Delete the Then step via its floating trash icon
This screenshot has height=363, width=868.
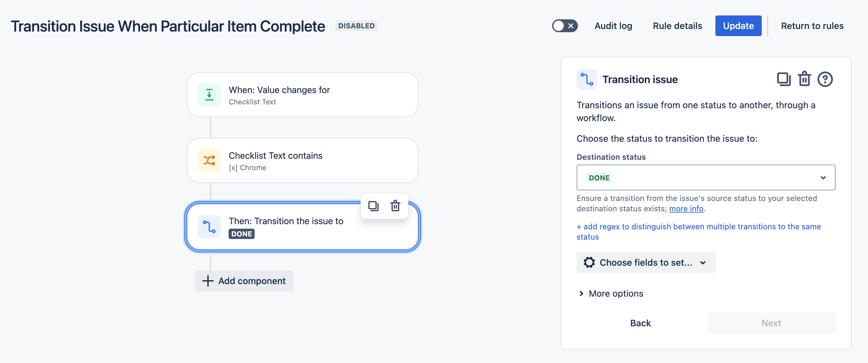pyautogui.click(x=395, y=205)
